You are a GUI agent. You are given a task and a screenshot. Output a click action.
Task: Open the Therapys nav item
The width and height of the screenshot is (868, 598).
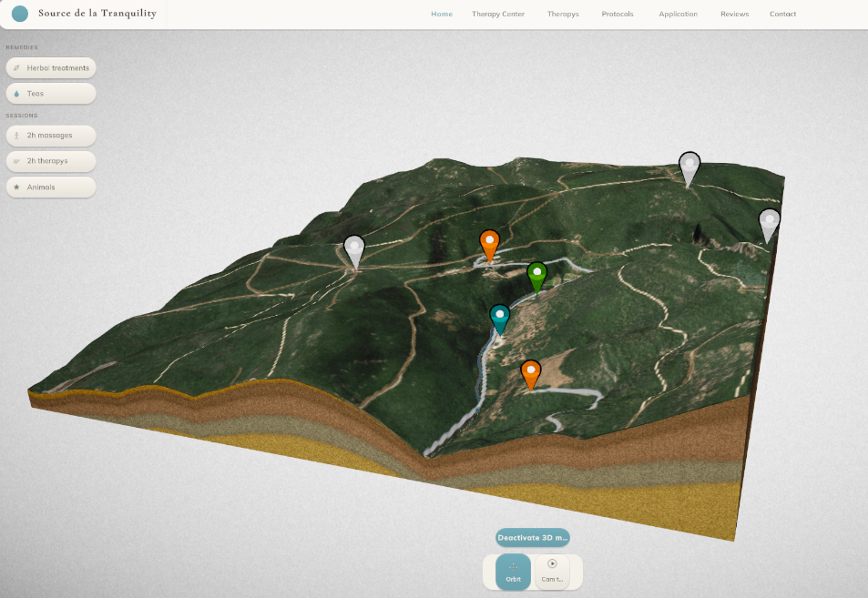pos(563,14)
